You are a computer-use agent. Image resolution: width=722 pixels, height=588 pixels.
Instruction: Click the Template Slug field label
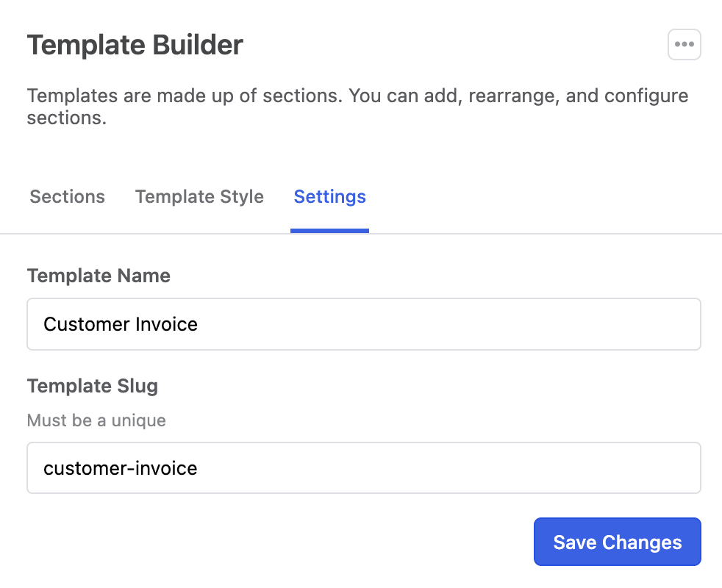(x=93, y=386)
